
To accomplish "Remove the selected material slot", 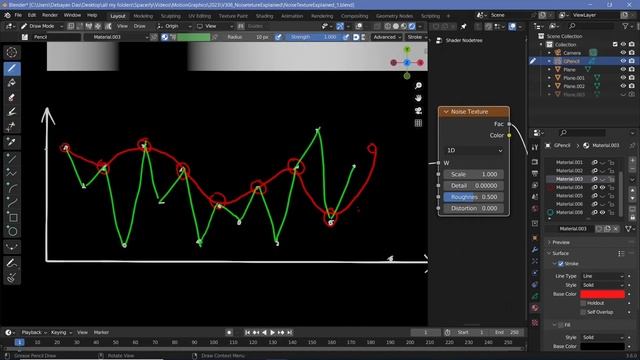I will pos(632,169).
